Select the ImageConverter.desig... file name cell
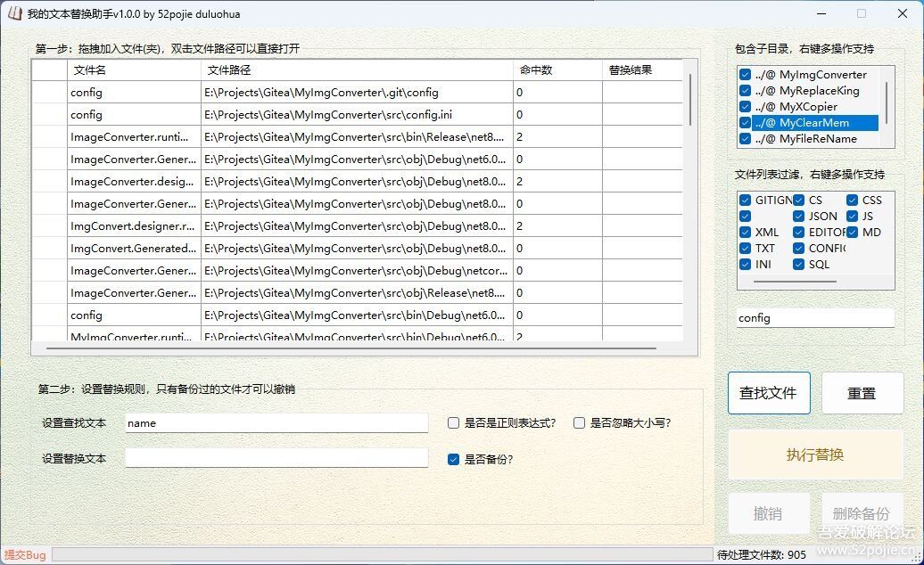Image resolution: width=924 pixels, height=565 pixels. [134, 181]
